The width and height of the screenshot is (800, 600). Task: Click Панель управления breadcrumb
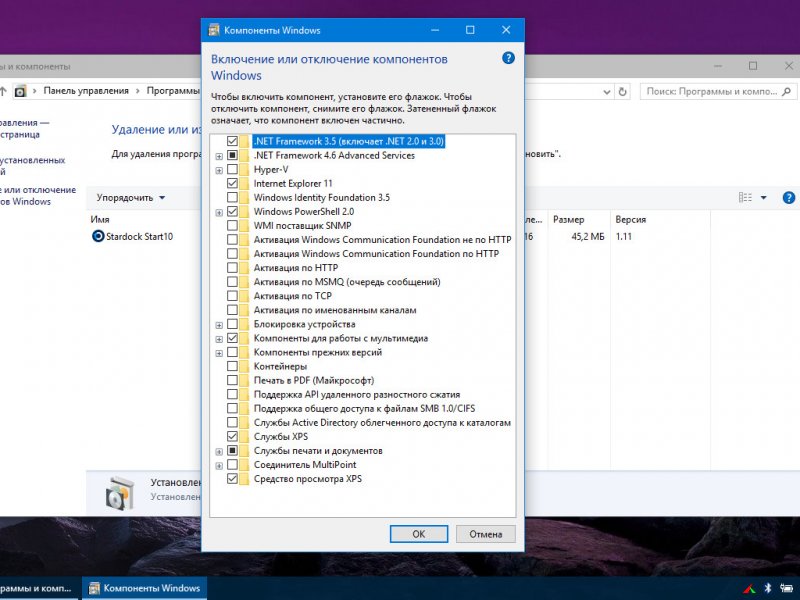click(86, 91)
